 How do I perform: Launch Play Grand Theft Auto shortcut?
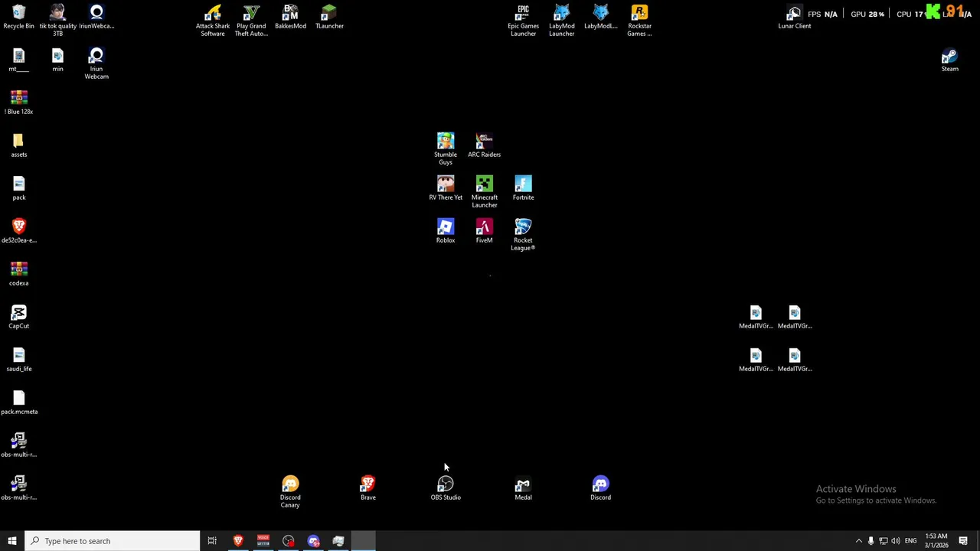[251, 21]
